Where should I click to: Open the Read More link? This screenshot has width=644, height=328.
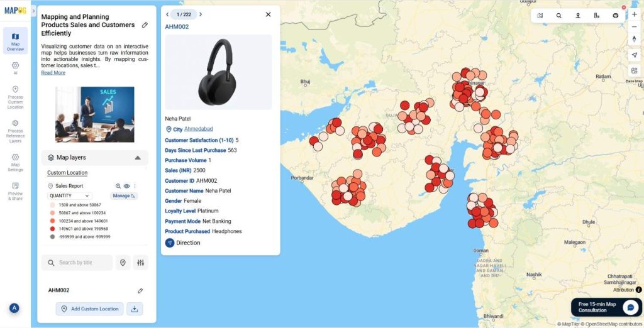click(x=53, y=73)
